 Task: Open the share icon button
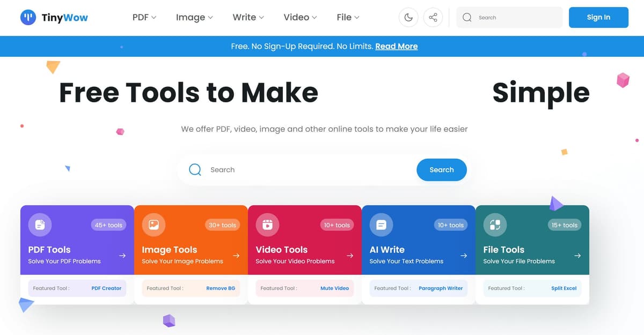pos(433,18)
